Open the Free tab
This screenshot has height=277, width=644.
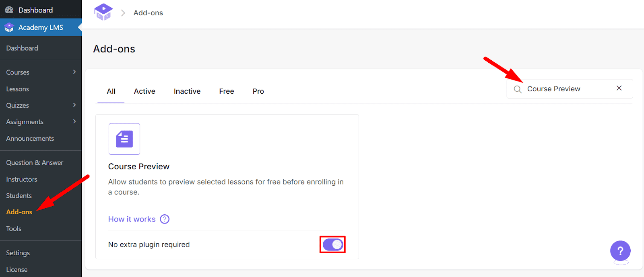pos(227,91)
